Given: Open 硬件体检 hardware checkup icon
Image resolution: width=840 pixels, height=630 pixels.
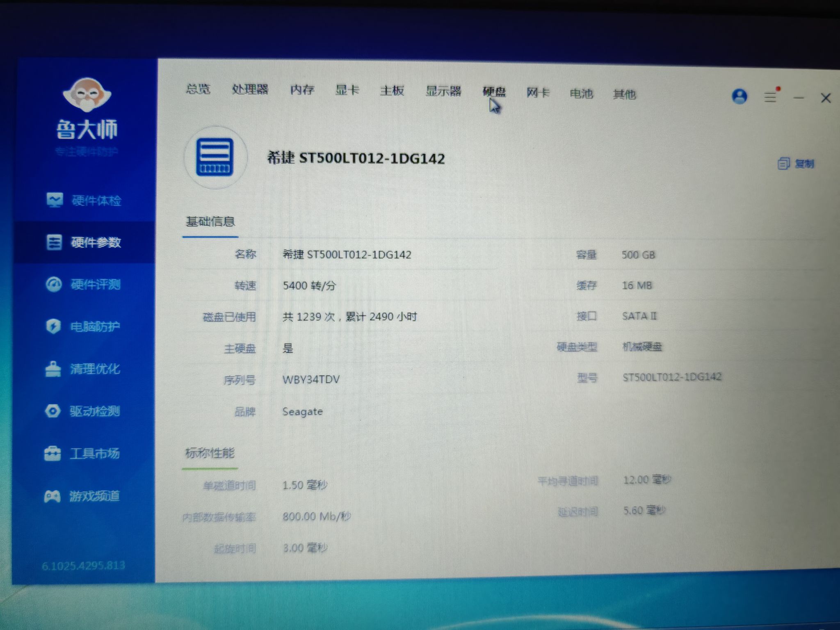Looking at the screenshot, I should pos(55,200).
